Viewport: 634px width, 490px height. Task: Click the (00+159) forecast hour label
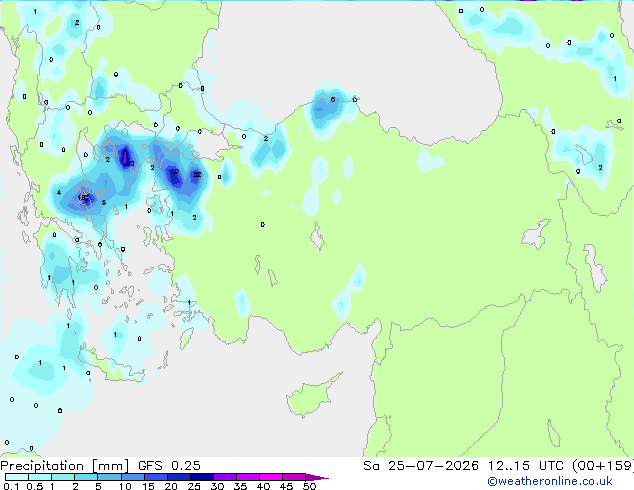602,466
